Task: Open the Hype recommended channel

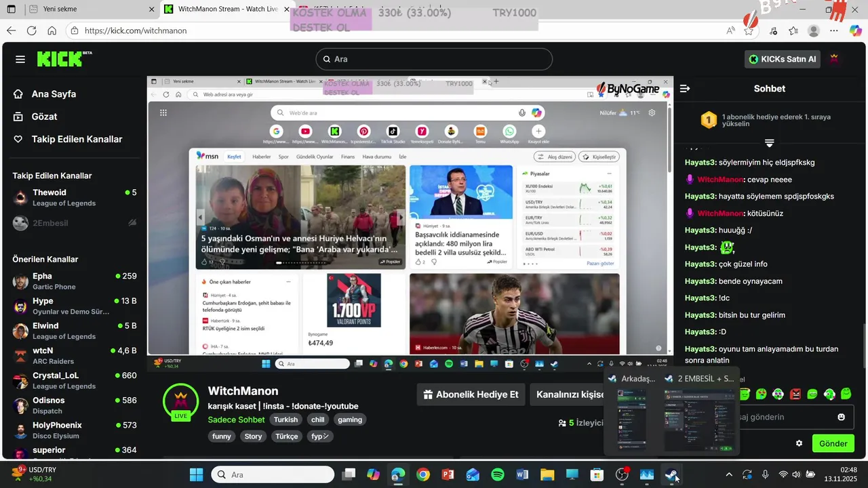Action: point(75,306)
